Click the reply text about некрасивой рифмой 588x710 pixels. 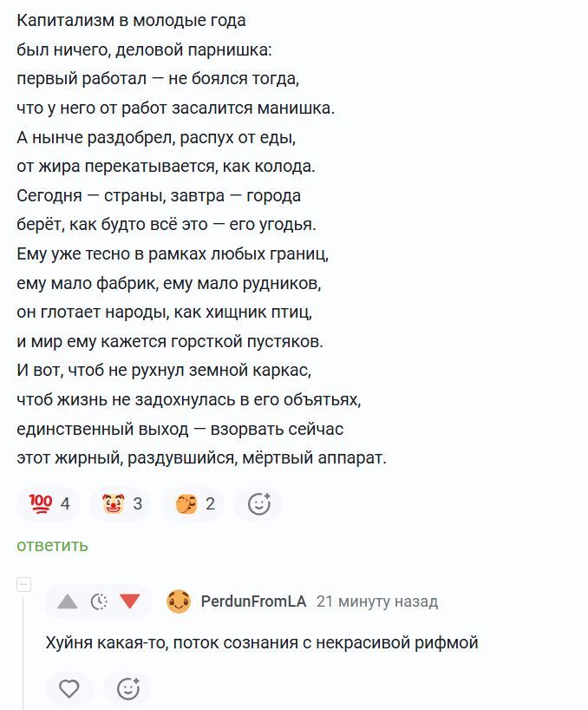click(x=262, y=642)
